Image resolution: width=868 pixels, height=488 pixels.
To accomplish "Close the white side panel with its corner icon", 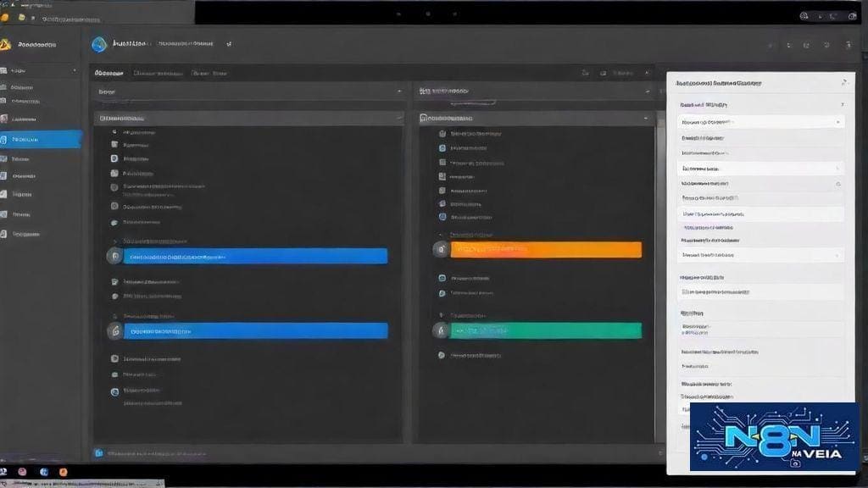I will [x=843, y=82].
